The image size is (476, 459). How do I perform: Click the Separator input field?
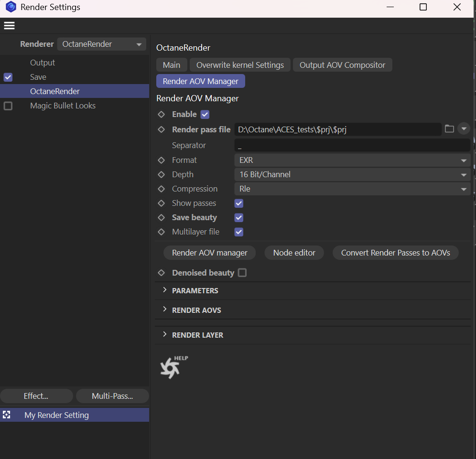click(x=352, y=145)
